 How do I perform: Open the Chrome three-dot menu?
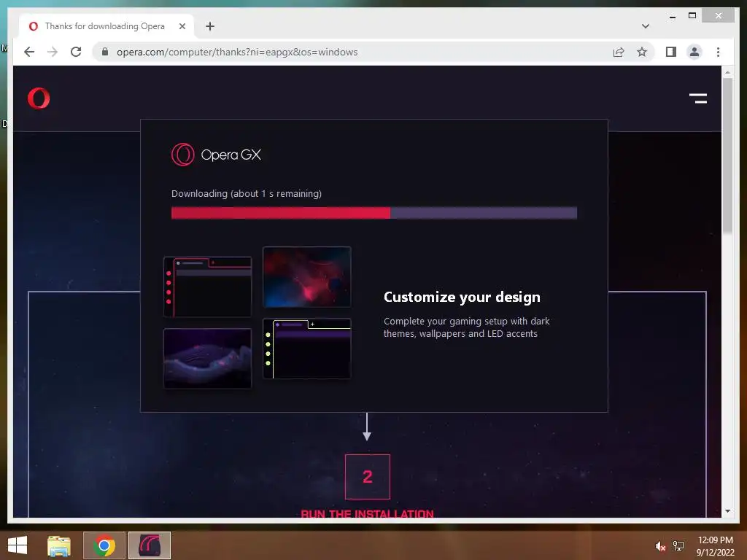tap(718, 52)
